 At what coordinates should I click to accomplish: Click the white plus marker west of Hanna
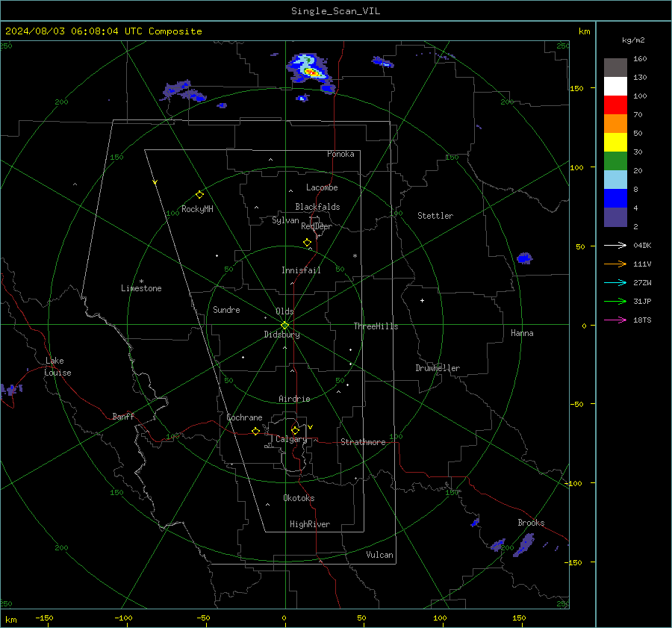tap(422, 300)
